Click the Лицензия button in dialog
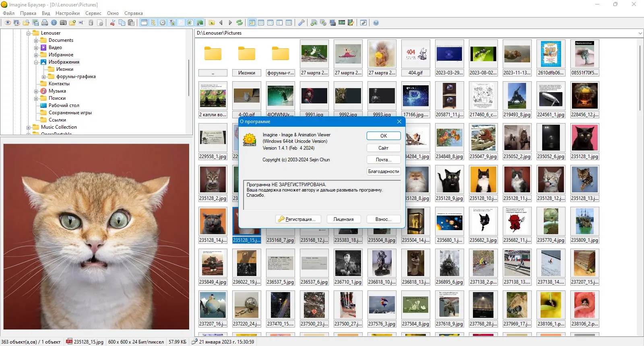Image resolution: width=644 pixels, height=346 pixels. point(343,219)
